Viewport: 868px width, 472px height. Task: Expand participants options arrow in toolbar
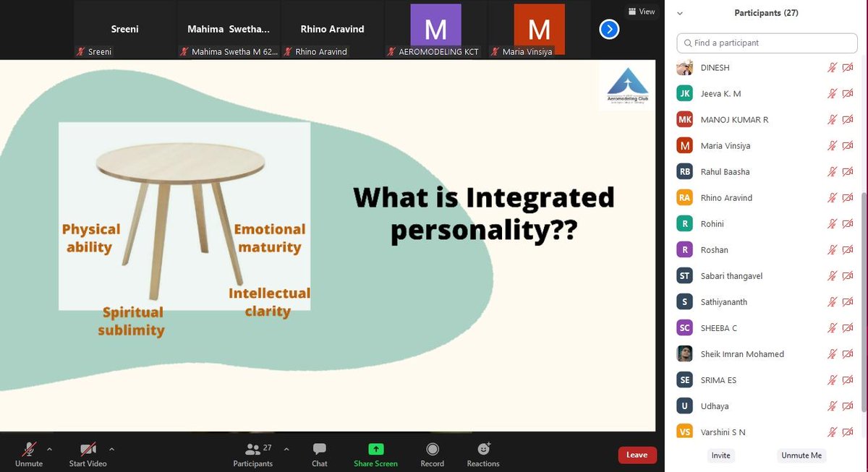point(286,448)
